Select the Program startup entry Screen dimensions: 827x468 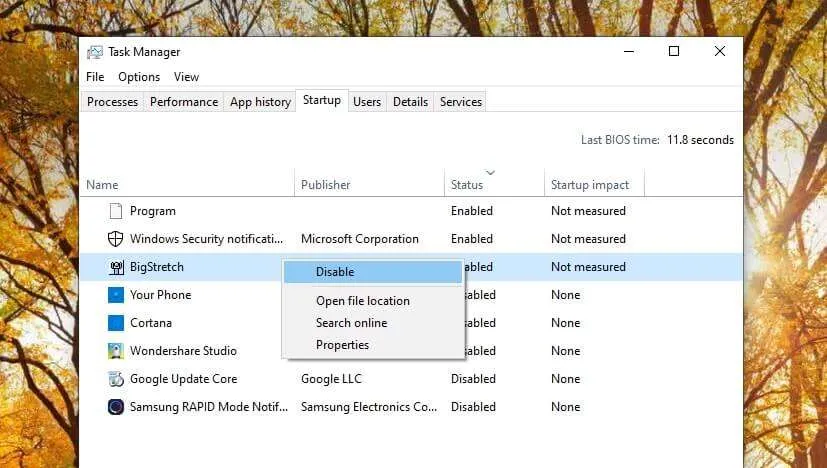pyautogui.click(x=411, y=211)
